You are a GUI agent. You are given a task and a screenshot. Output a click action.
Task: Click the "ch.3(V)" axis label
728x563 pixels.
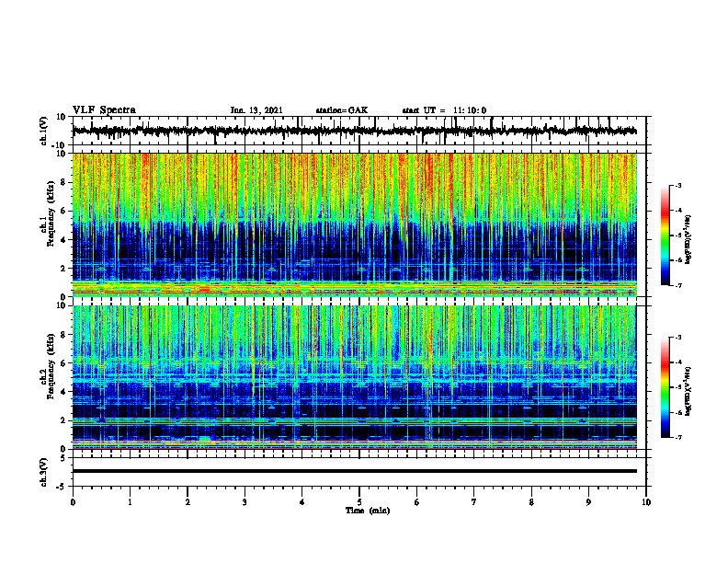pos(44,472)
